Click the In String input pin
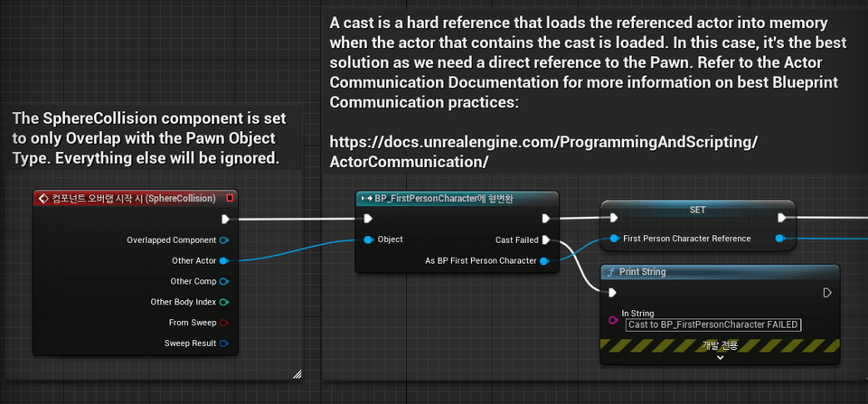The image size is (868, 404). [x=613, y=320]
